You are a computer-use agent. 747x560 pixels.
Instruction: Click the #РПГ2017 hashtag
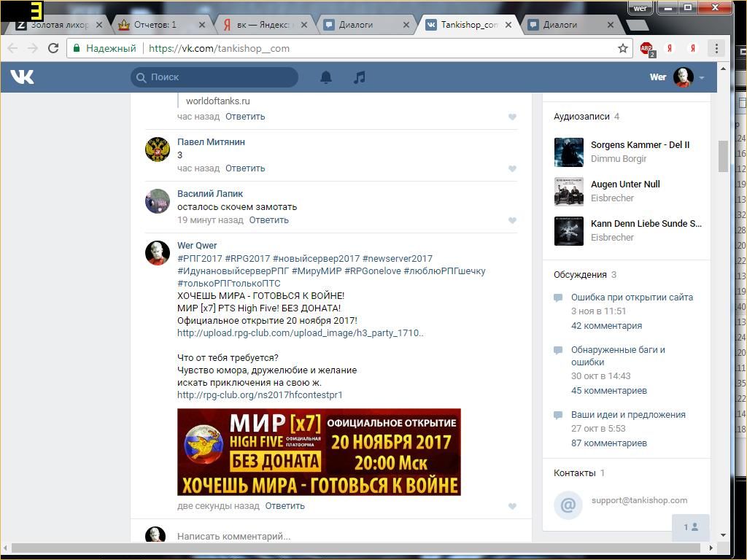(x=200, y=259)
